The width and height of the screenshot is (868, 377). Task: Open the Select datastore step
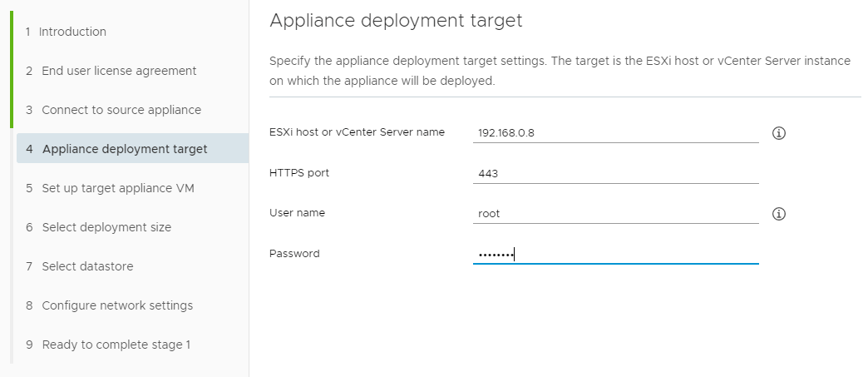[x=132, y=266]
